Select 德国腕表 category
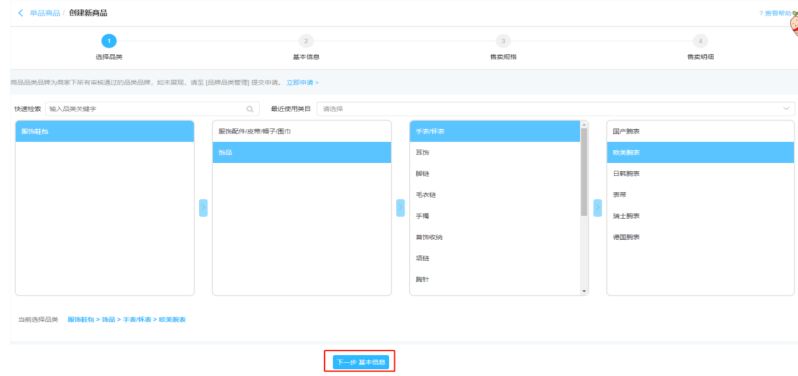Image resolution: width=798 pixels, height=376 pixels. click(700, 237)
